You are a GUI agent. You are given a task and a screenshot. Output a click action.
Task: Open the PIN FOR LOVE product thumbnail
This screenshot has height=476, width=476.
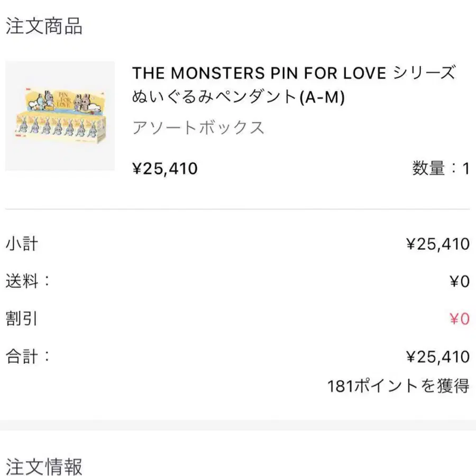pos(60,116)
